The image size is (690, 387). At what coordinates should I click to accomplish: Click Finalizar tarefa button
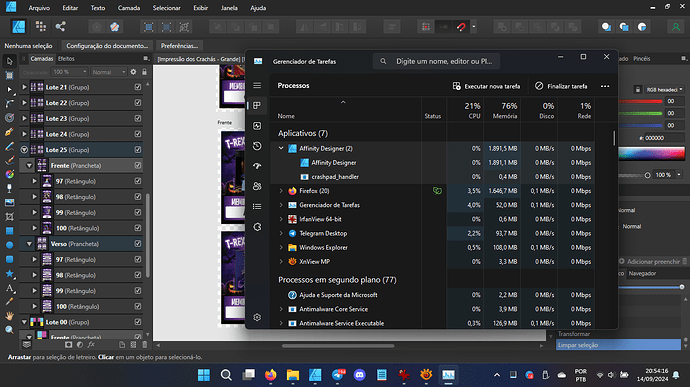pos(561,86)
